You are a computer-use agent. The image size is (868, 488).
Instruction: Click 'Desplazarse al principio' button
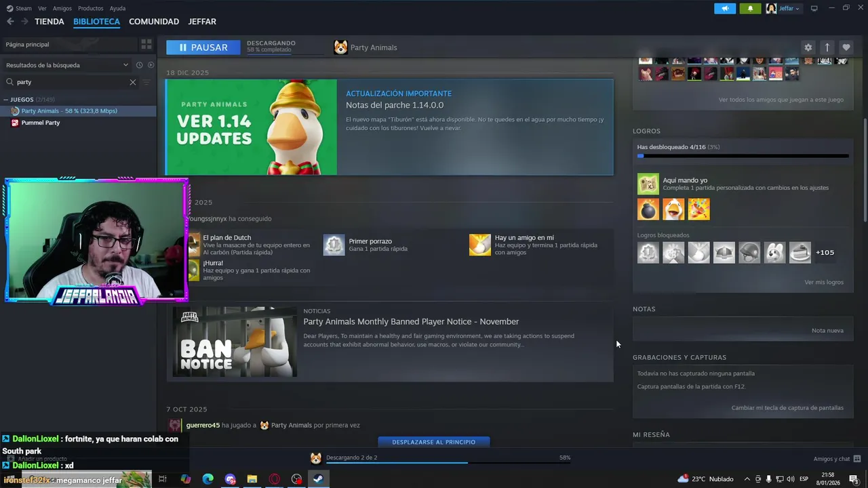pyautogui.click(x=434, y=442)
